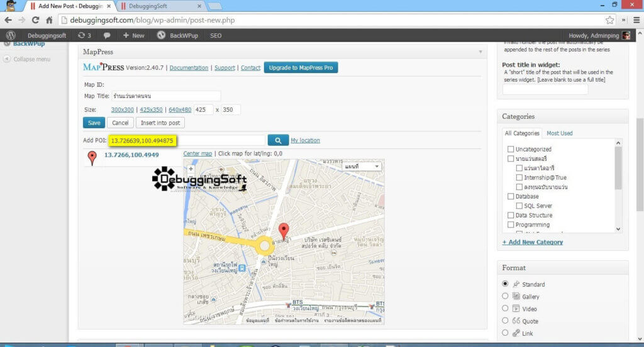Click the map width field showing 425
This screenshot has width=644, height=347.
click(x=203, y=109)
